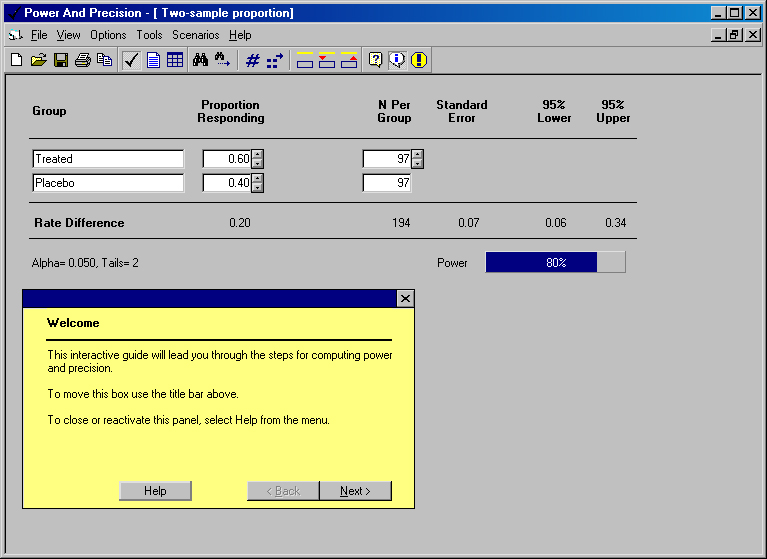The height and width of the screenshot is (559, 767).
Task: Open the Scenarios menu
Action: (196, 35)
